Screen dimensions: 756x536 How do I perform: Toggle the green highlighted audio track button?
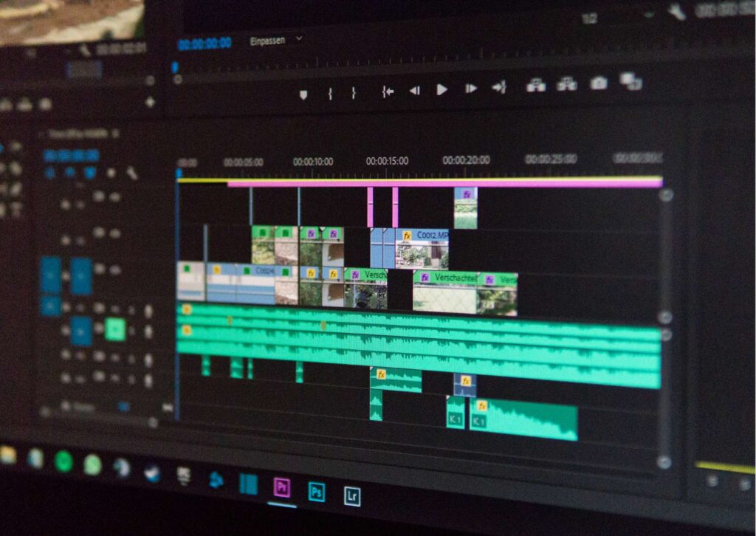point(115,329)
